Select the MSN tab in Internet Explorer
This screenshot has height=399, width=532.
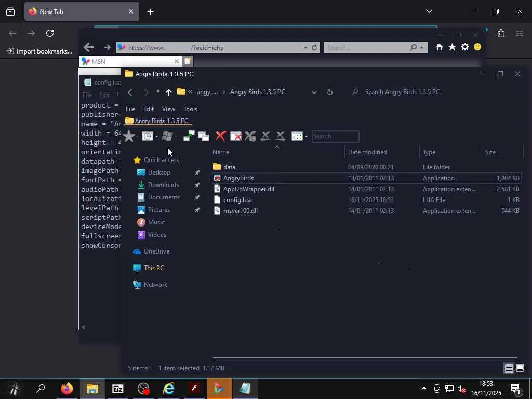(130, 61)
